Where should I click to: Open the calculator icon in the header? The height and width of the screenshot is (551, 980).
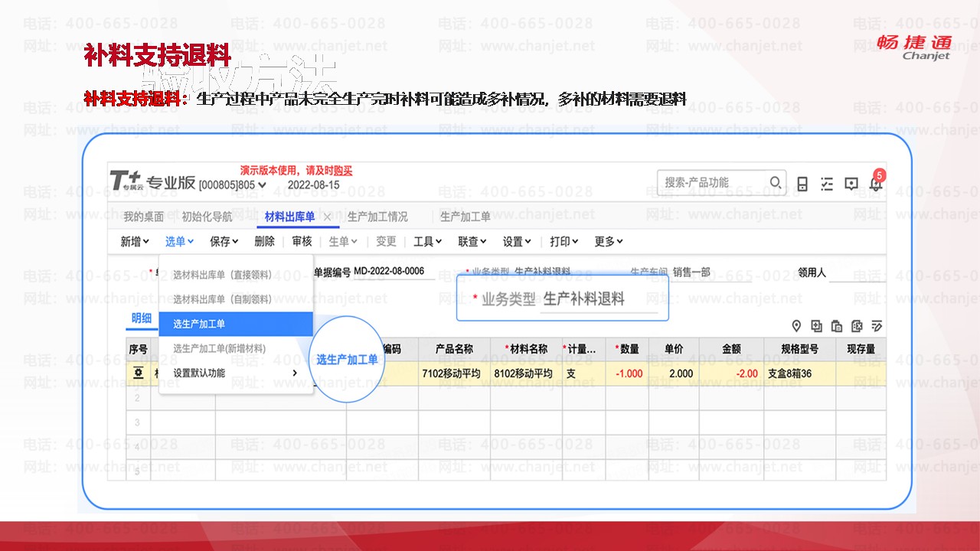(802, 184)
